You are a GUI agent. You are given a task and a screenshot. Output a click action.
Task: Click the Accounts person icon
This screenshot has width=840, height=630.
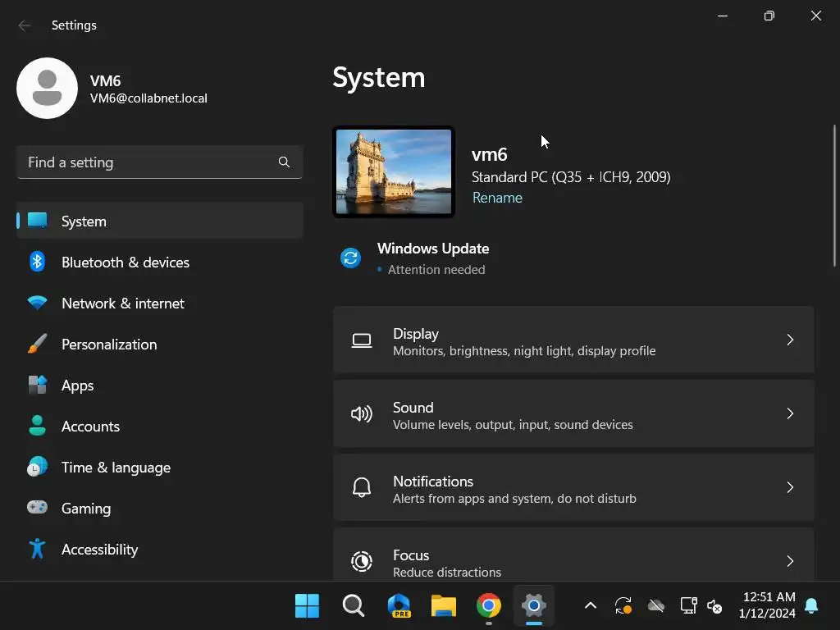pyautogui.click(x=37, y=426)
